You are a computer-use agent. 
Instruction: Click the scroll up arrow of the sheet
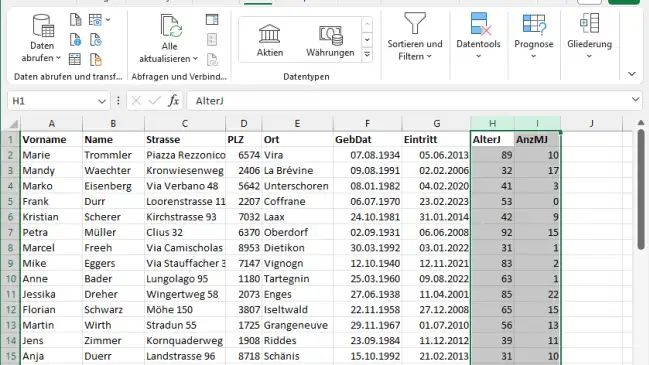click(x=641, y=123)
